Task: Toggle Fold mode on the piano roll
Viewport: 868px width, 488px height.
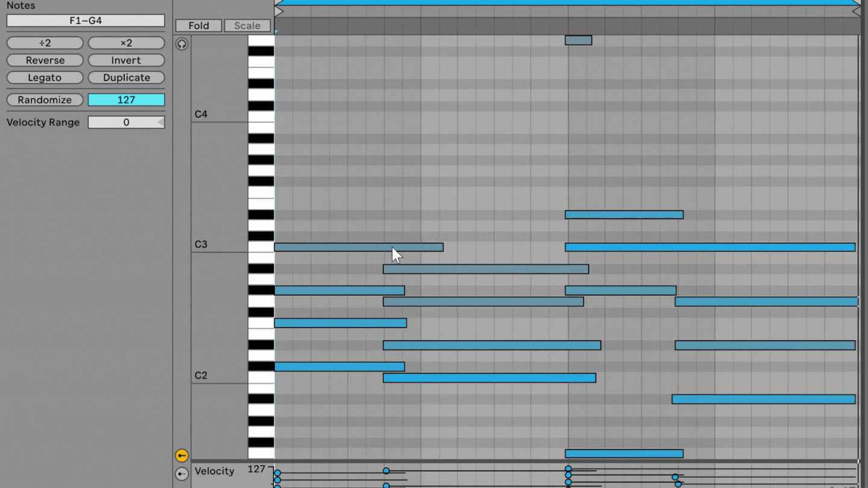Action: pos(198,25)
